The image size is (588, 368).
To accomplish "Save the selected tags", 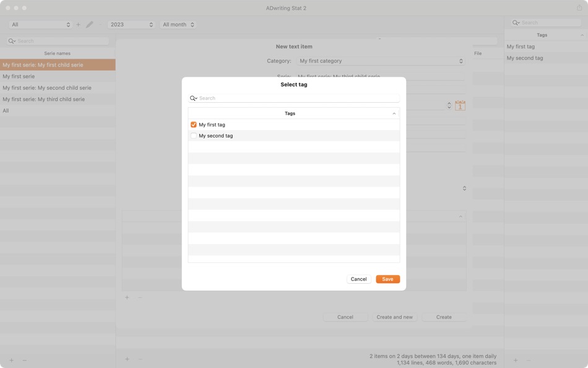I will pos(387,279).
